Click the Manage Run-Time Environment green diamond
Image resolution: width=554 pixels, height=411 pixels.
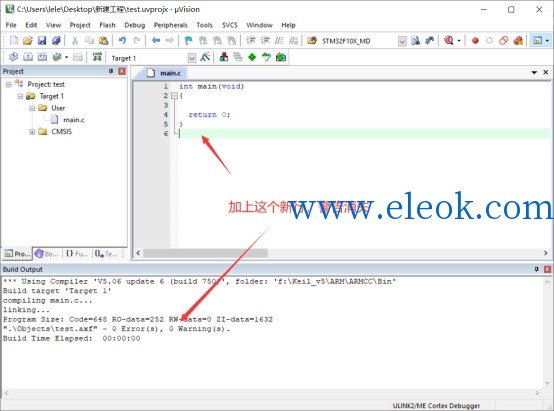[252, 57]
